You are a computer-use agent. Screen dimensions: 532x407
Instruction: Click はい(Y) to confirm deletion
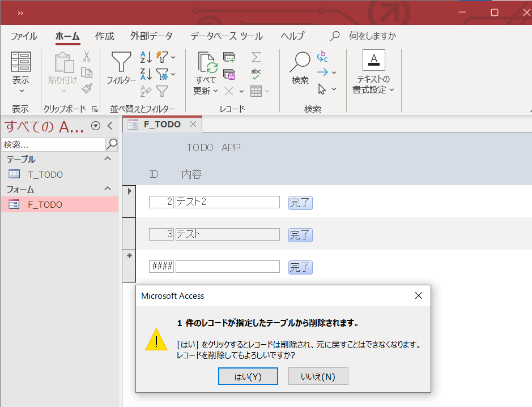(248, 376)
